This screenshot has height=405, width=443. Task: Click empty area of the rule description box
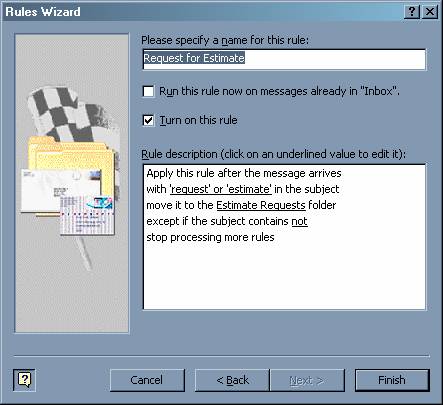284,277
